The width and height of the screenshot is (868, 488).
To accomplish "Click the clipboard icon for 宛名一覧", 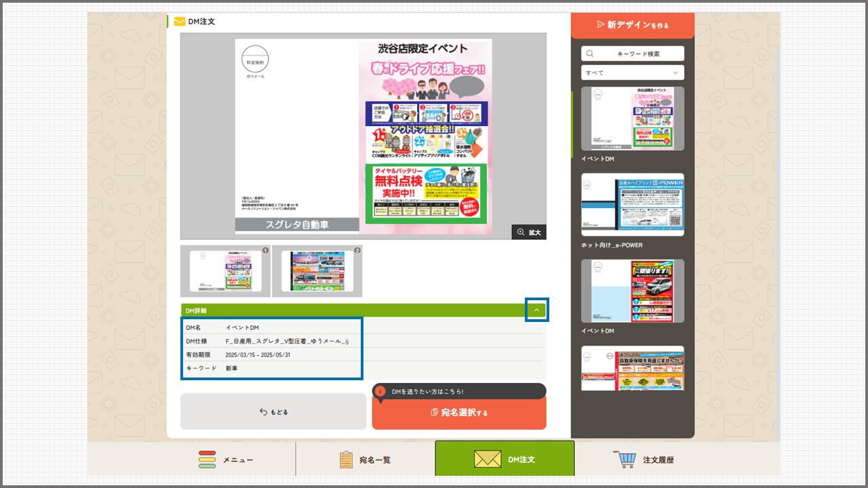I will [347, 460].
